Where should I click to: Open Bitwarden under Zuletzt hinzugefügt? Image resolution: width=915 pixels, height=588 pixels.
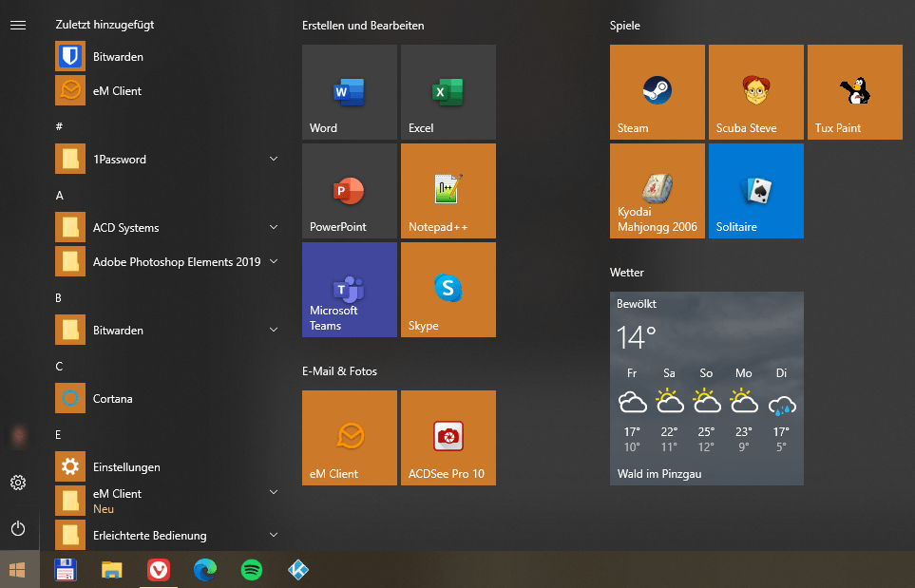[x=166, y=57]
